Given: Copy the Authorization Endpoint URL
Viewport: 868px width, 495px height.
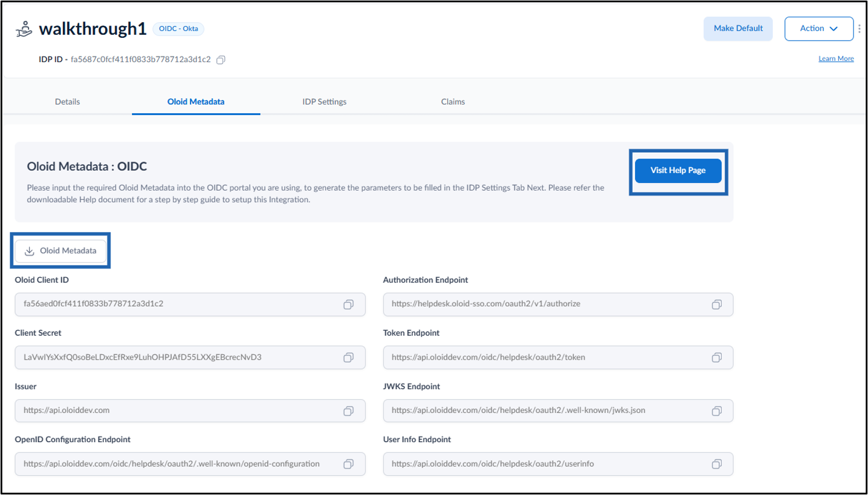Looking at the screenshot, I should click(717, 304).
